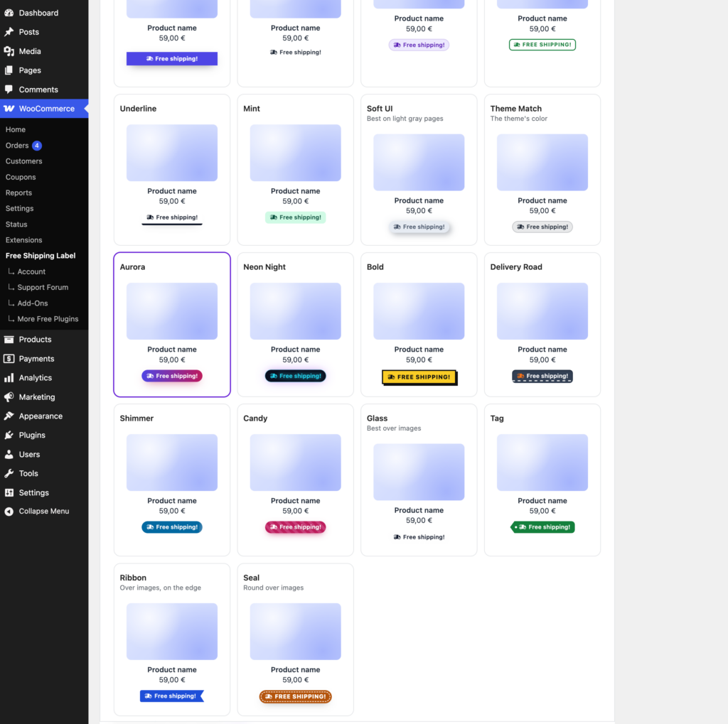Select the Mint label style card
Viewport: 728px width, 724px height.
tap(295, 170)
